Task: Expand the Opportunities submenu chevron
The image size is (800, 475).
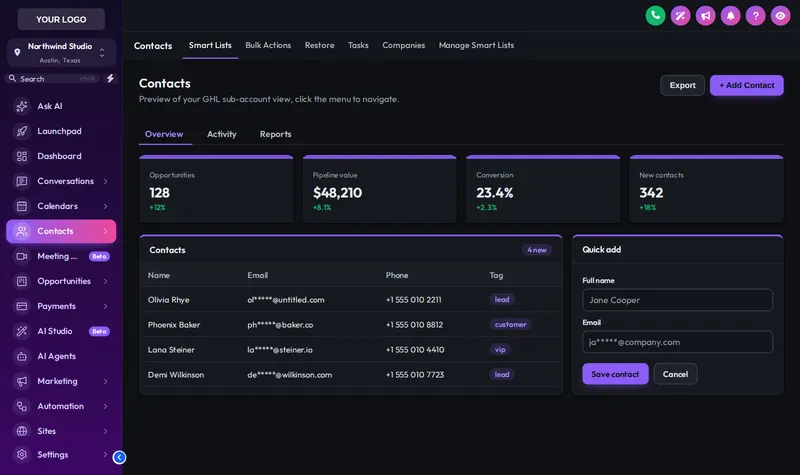Action: 106,281
